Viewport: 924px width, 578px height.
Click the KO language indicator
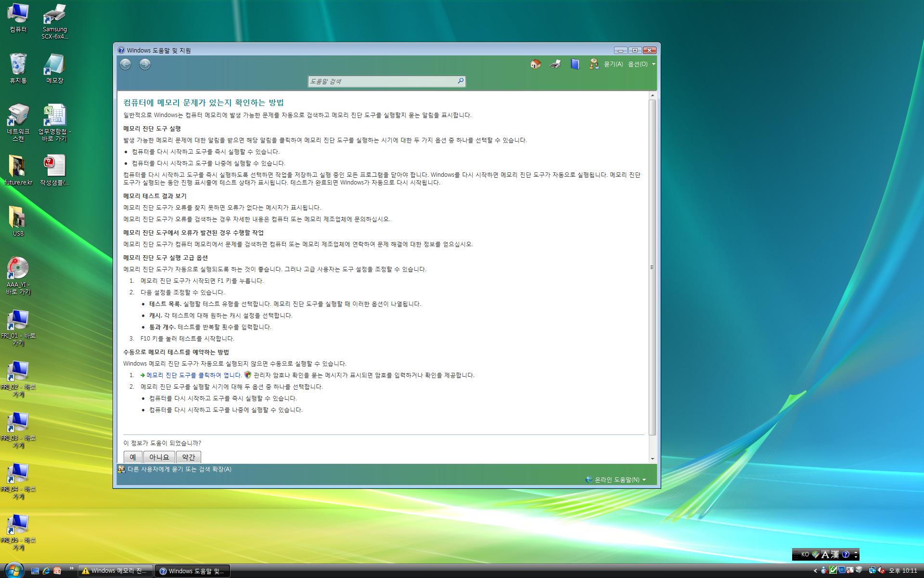coord(805,554)
